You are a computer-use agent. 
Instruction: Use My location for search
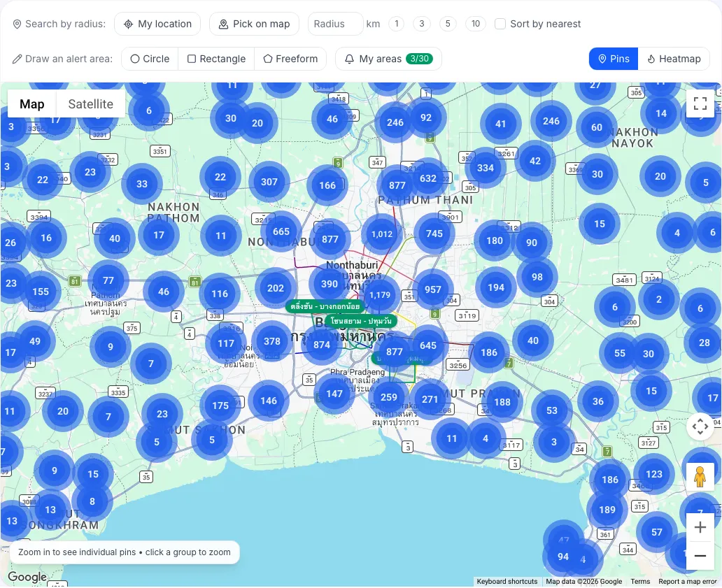pos(157,24)
